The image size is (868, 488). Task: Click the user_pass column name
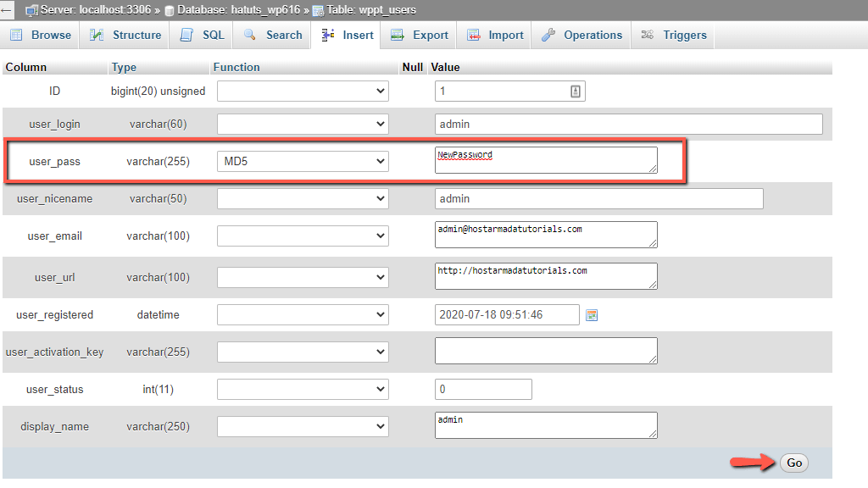(x=55, y=162)
